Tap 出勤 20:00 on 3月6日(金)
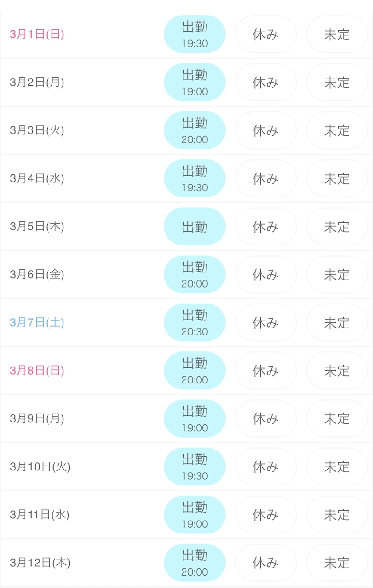Viewport: 373px width, 588px height. click(x=194, y=274)
